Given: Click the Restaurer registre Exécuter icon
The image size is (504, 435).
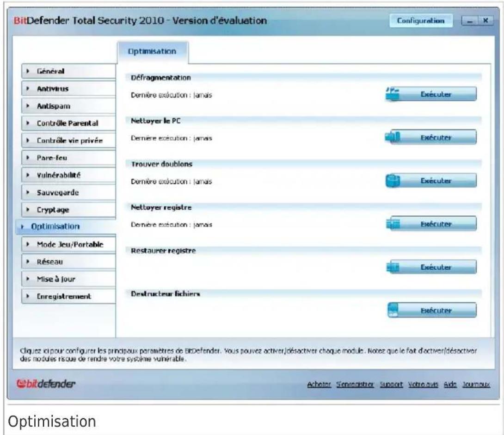Looking at the screenshot, I should (393, 267).
